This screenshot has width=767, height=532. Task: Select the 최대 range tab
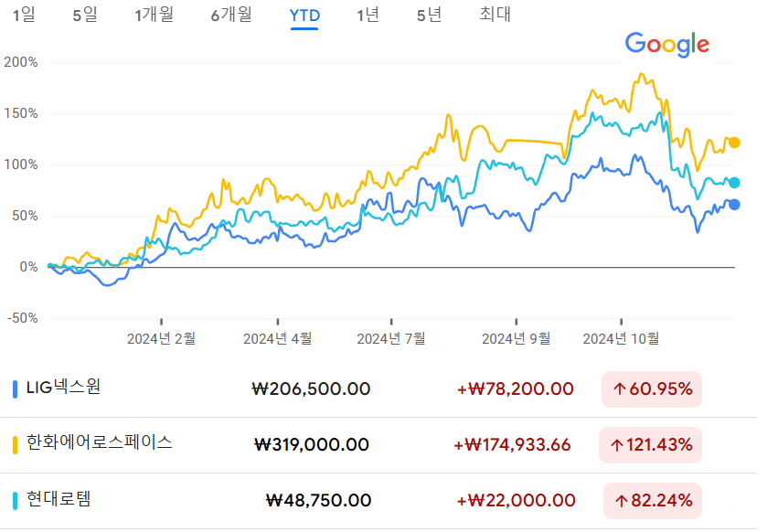495,15
